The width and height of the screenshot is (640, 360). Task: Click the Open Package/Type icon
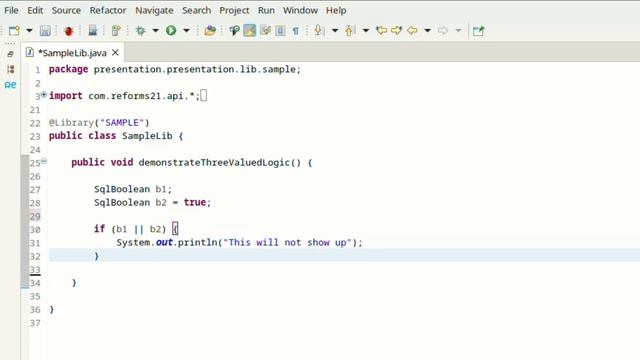[x=210, y=31]
